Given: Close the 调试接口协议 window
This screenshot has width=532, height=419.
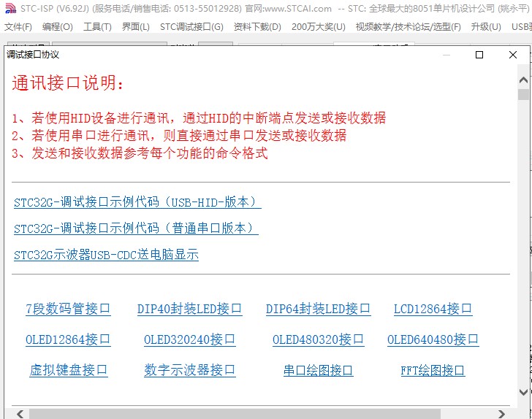Looking at the screenshot, I should coord(513,55).
